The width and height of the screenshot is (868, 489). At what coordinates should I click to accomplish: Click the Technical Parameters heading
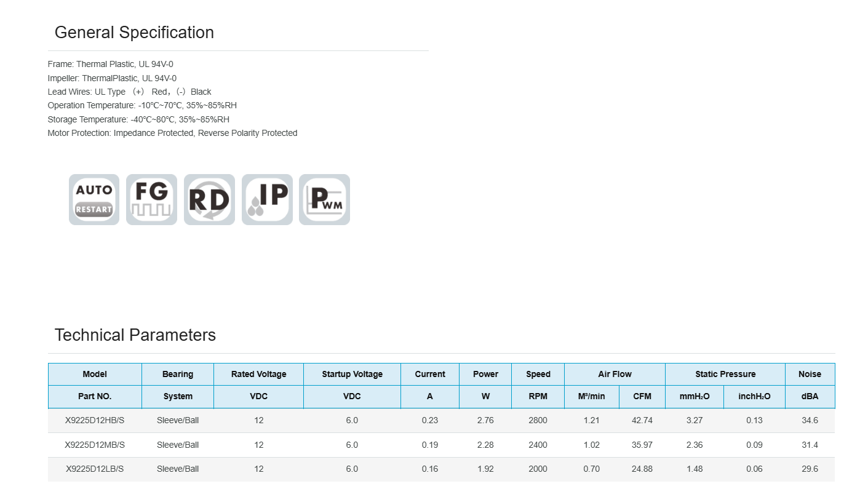click(x=135, y=335)
